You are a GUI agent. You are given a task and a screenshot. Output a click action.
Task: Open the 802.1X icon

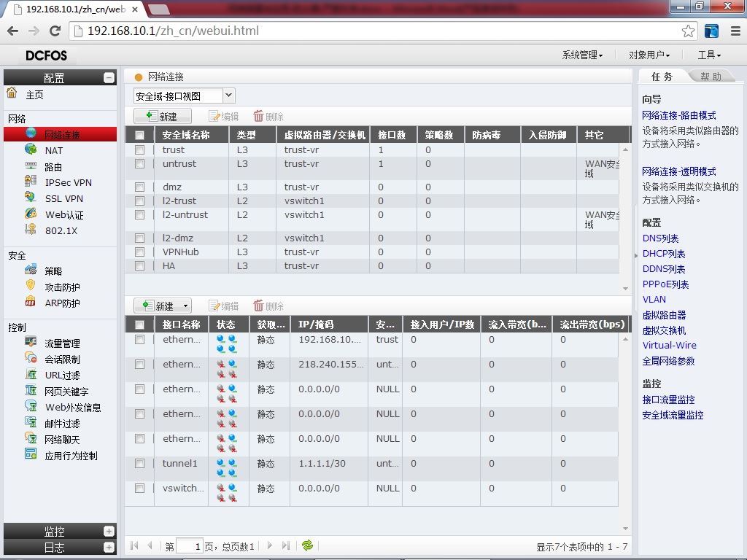point(31,230)
